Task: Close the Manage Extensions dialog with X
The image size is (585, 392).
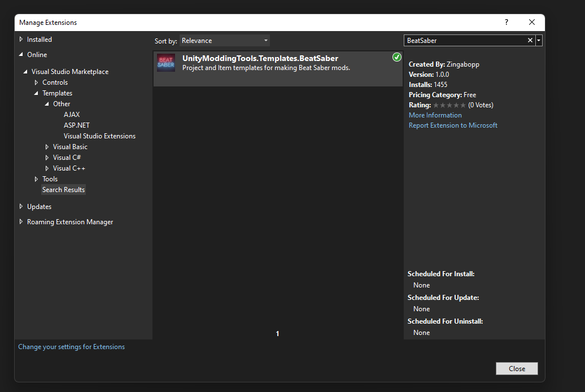Action: click(x=532, y=23)
